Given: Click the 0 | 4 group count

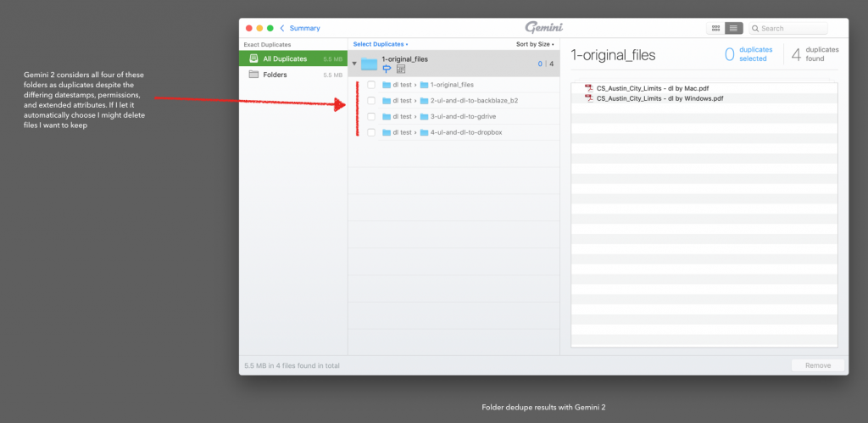Looking at the screenshot, I should pyautogui.click(x=545, y=64).
